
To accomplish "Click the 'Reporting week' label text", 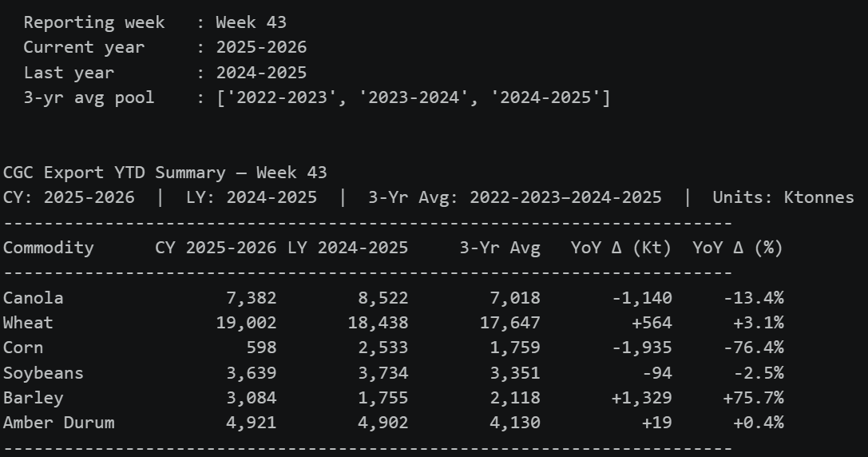I will pos(94,22).
